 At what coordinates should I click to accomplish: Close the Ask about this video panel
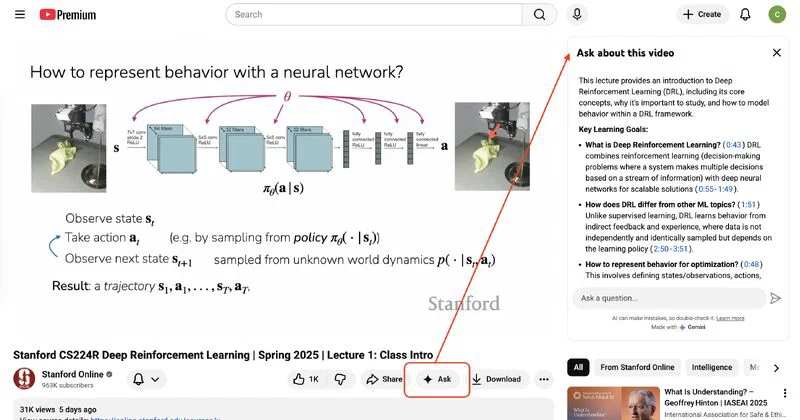coord(777,53)
